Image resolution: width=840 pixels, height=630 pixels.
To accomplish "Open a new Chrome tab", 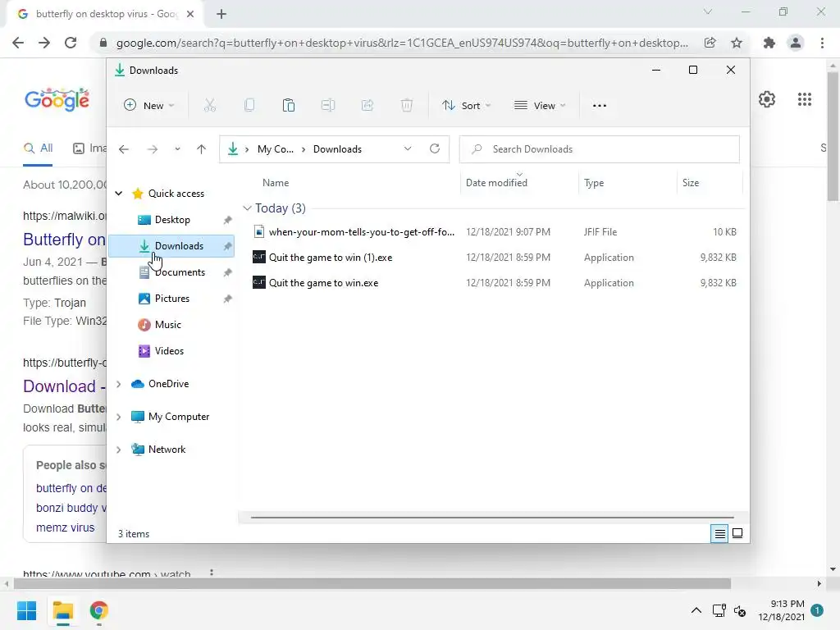I will pyautogui.click(x=221, y=14).
